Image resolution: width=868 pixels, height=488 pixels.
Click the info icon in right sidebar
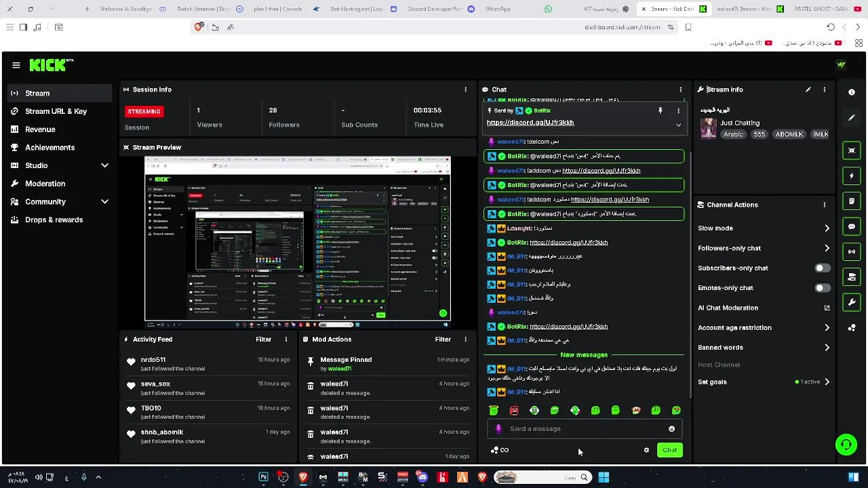pyautogui.click(x=852, y=92)
